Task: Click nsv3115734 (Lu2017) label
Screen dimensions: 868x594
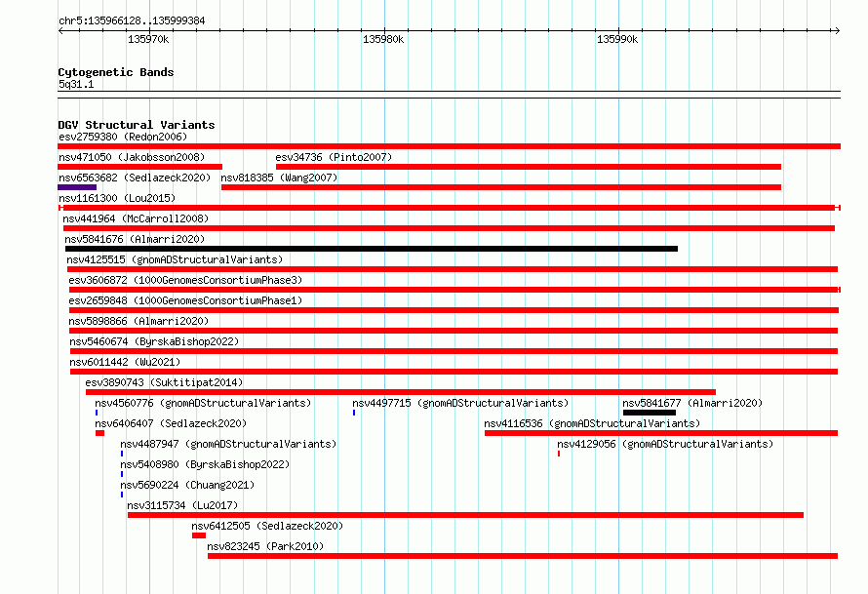Action: [182, 505]
